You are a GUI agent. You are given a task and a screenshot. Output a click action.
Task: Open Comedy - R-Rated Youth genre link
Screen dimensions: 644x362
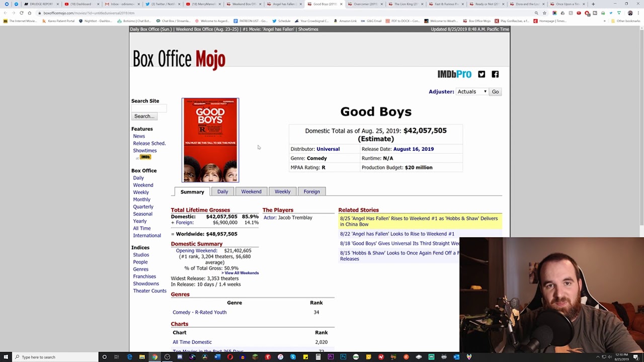click(x=200, y=312)
